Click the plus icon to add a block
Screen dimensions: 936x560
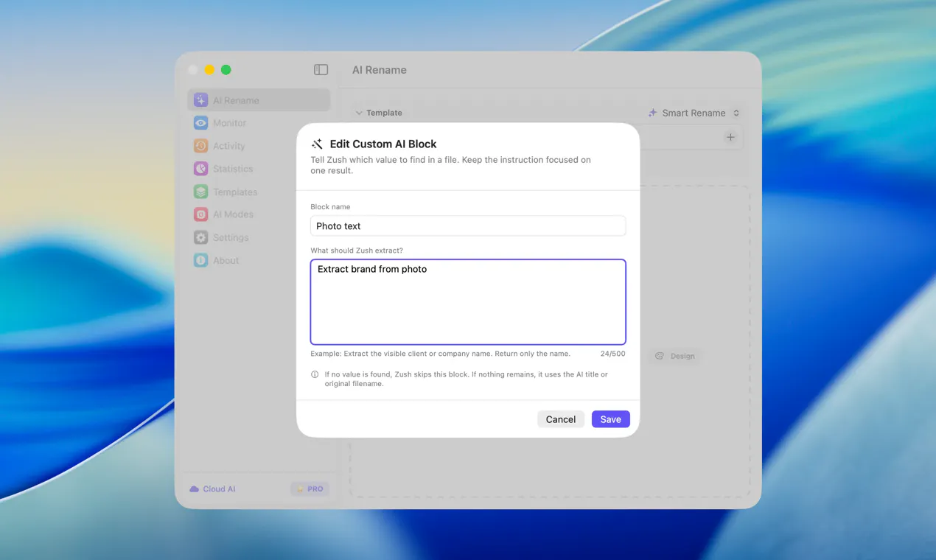730,137
